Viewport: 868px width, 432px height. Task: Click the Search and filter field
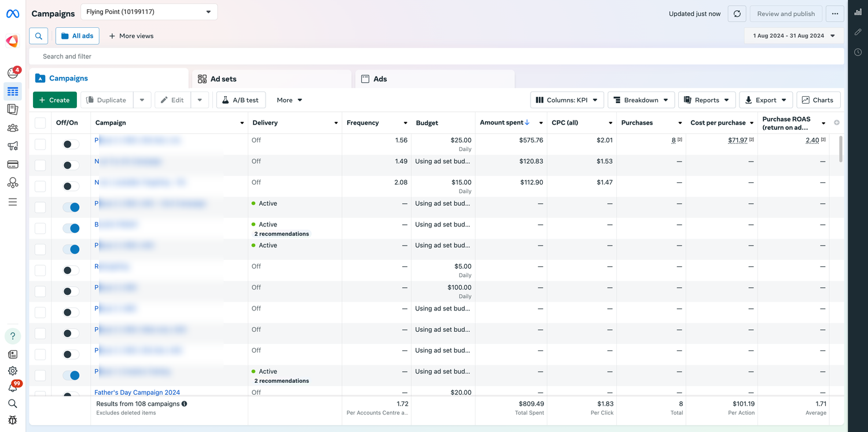tap(436, 56)
